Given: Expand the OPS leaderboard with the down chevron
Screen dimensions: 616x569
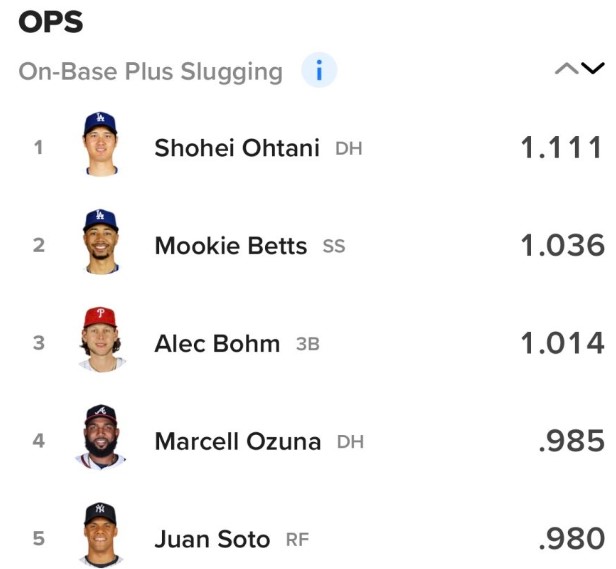Looking at the screenshot, I should pyautogui.click(x=593, y=69).
